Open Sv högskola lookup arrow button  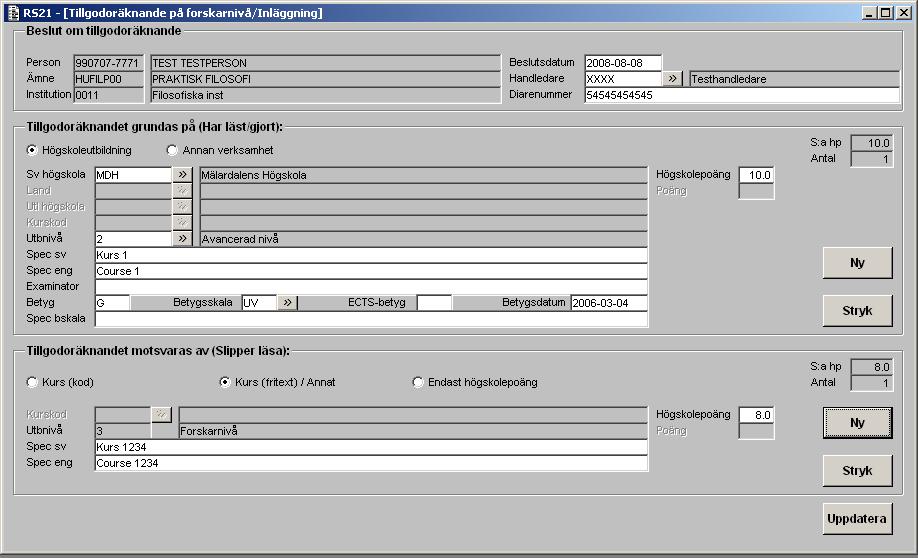182,174
